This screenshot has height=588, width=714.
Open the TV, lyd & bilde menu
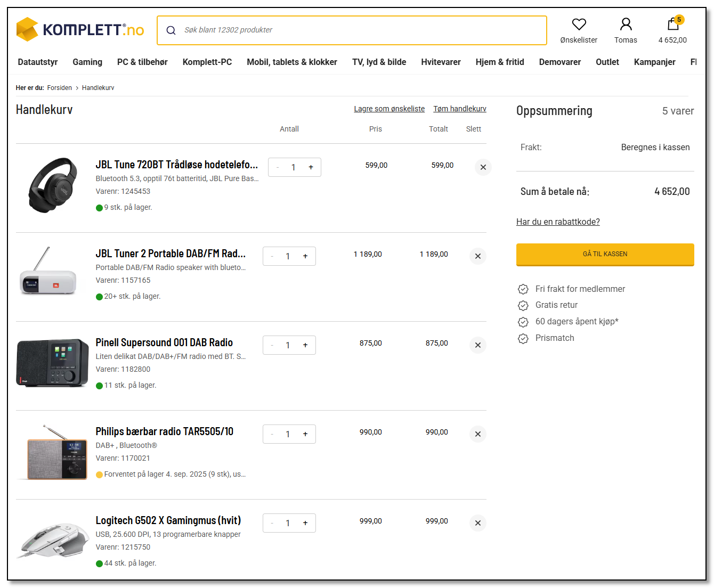(x=379, y=62)
